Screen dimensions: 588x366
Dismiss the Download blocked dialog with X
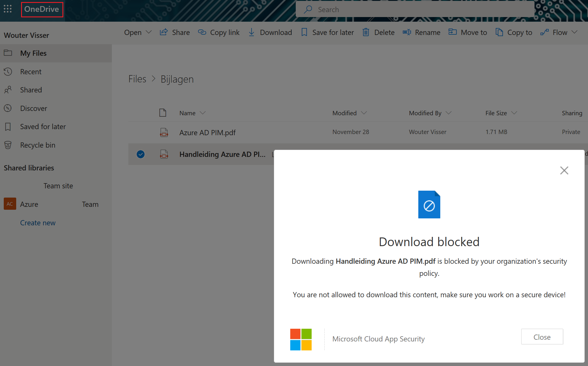(564, 170)
